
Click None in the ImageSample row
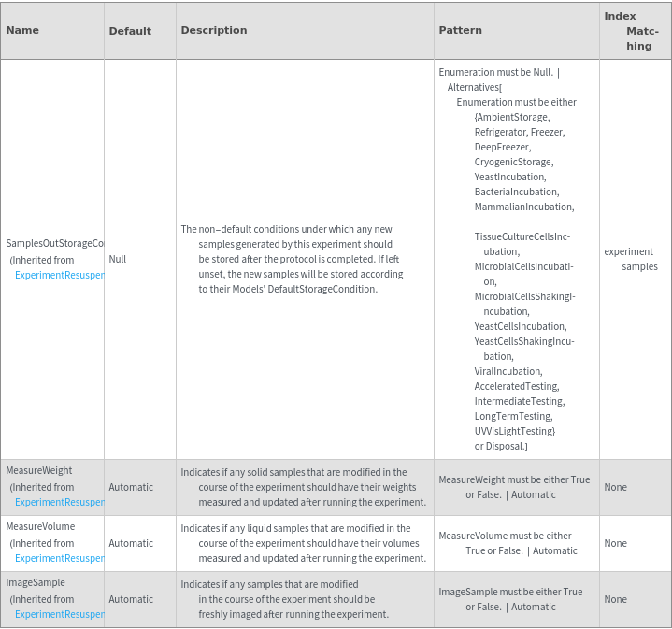point(615,599)
